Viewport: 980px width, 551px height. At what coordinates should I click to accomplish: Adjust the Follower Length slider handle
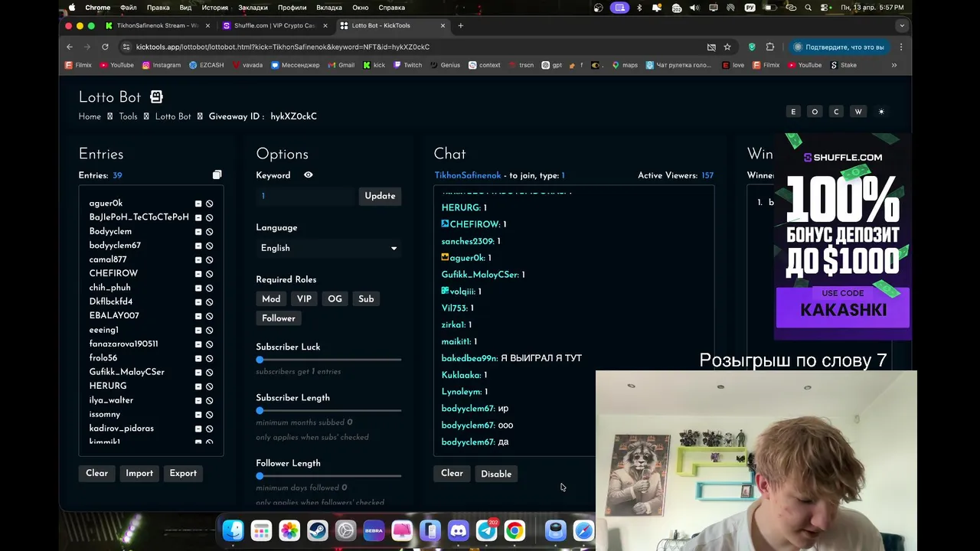pyautogui.click(x=260, y=476)
